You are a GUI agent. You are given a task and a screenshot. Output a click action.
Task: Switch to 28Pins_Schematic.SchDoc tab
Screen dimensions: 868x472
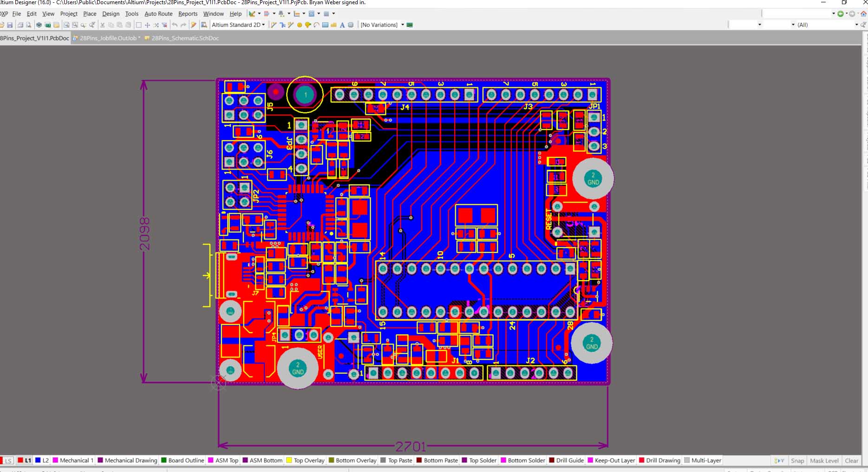pyautogui.click(x=185, y=38)
